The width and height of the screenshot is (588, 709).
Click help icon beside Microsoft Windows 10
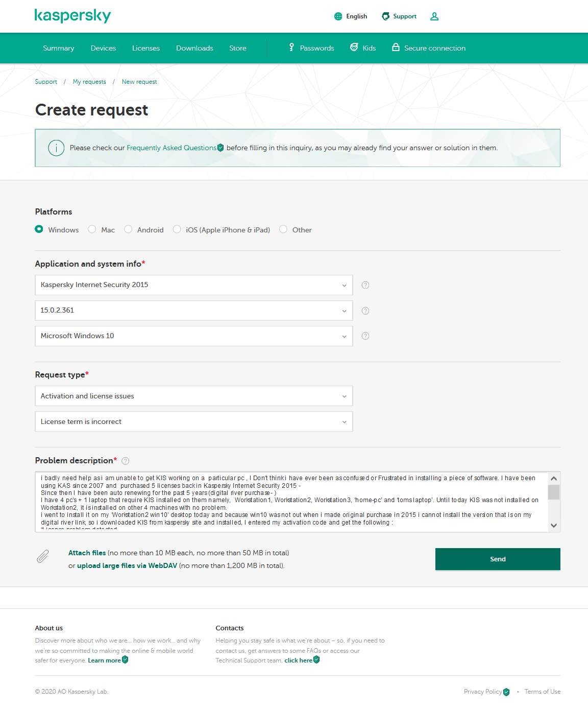click(365, 336)
